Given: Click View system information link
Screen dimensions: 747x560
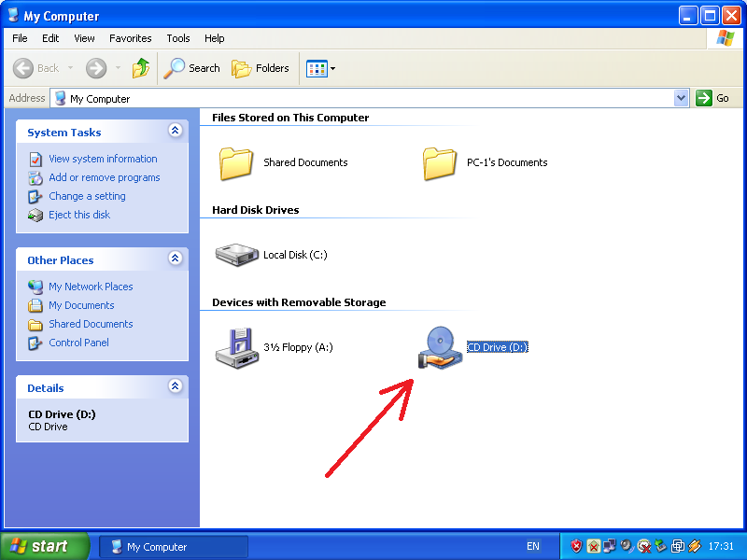Looking at the screenshot, I should [103, 159].
